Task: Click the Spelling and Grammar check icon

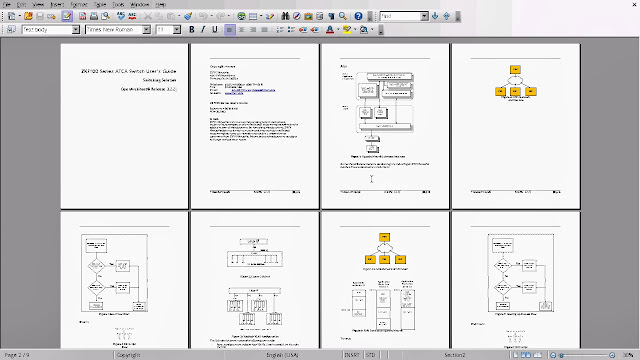Action: [x=120, y=16]
